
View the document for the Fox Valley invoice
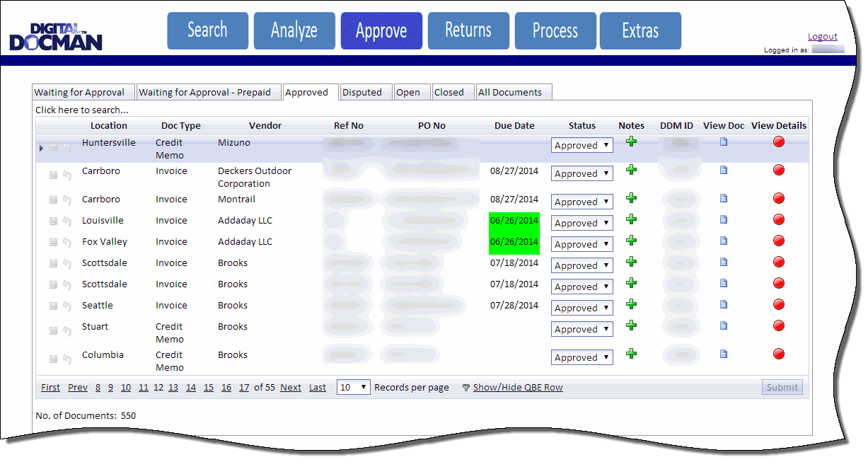[x=724, y=241]
